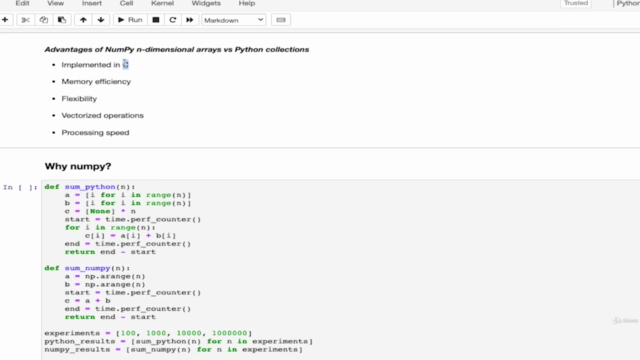Click the sum_numpy function definition line
Screen dimensions: 640x360
pos(87,268)
